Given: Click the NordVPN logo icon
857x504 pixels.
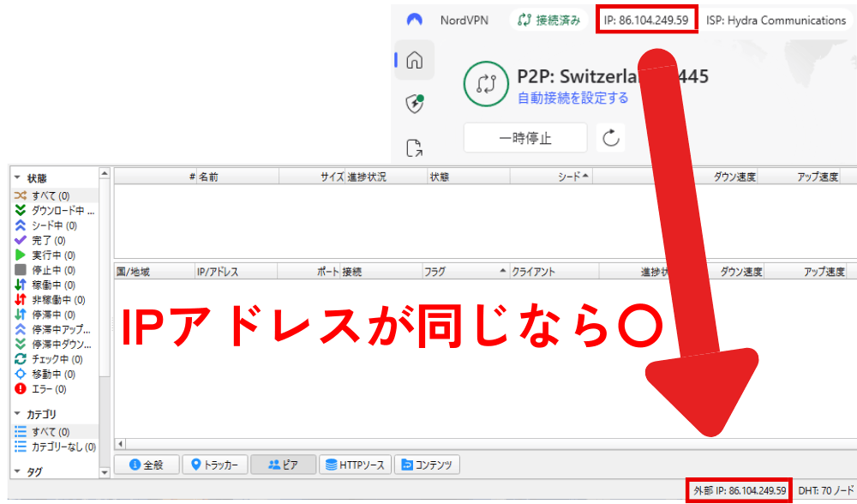Looking at the screenshot, I should pyautogui.click(x=415, y=20).
